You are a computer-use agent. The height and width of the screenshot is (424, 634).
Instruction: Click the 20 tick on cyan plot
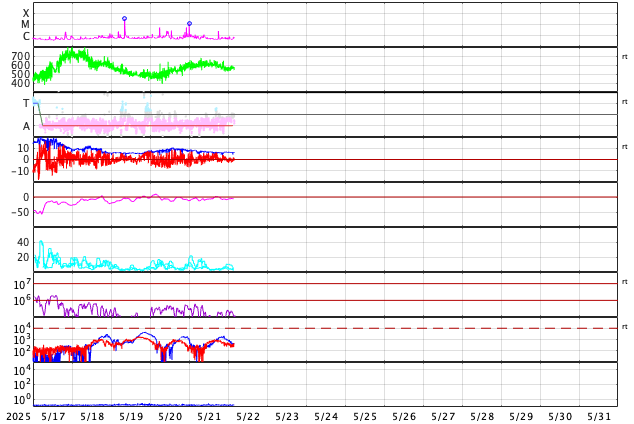pyautogui.click(x=23, y=257)
